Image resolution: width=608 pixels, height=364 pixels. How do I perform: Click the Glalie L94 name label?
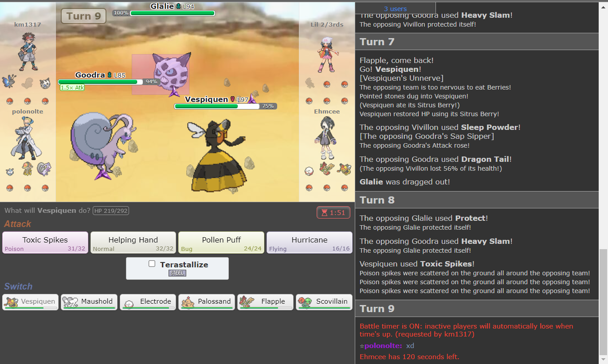(172, 6)
